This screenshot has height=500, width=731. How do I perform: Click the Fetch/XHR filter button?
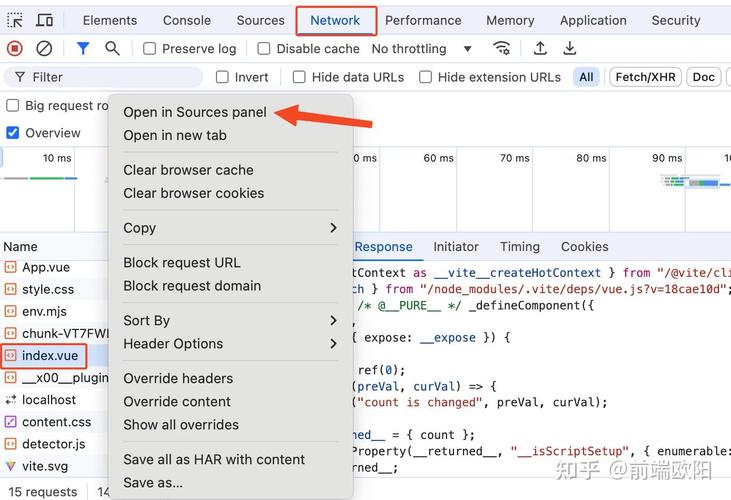[x=645, y=77]
